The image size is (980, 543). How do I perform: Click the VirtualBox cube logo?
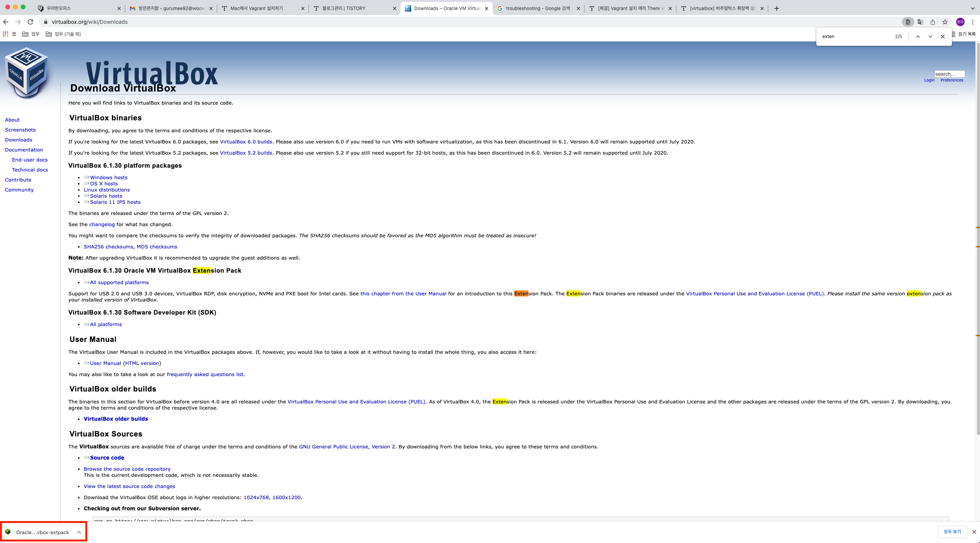[x=26, y=73]
